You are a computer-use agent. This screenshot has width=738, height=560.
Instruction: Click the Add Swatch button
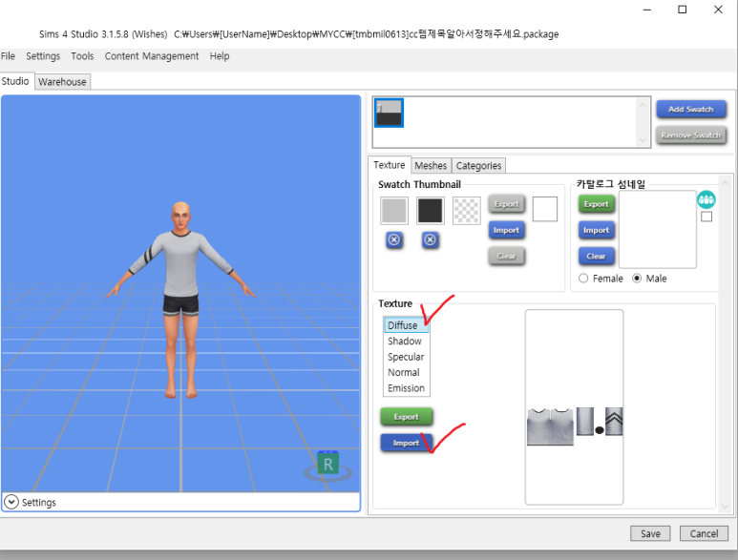691,109
